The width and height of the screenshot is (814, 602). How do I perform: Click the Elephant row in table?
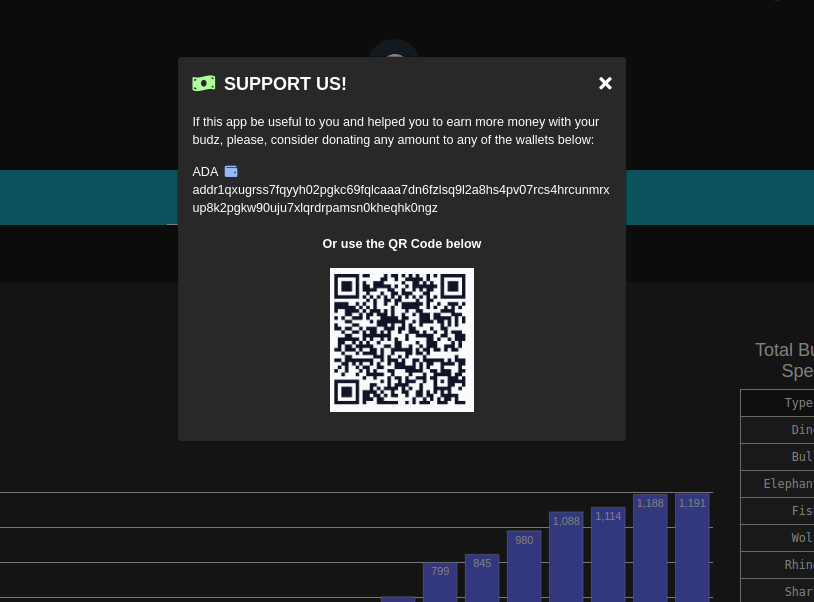tap(777, 484)
